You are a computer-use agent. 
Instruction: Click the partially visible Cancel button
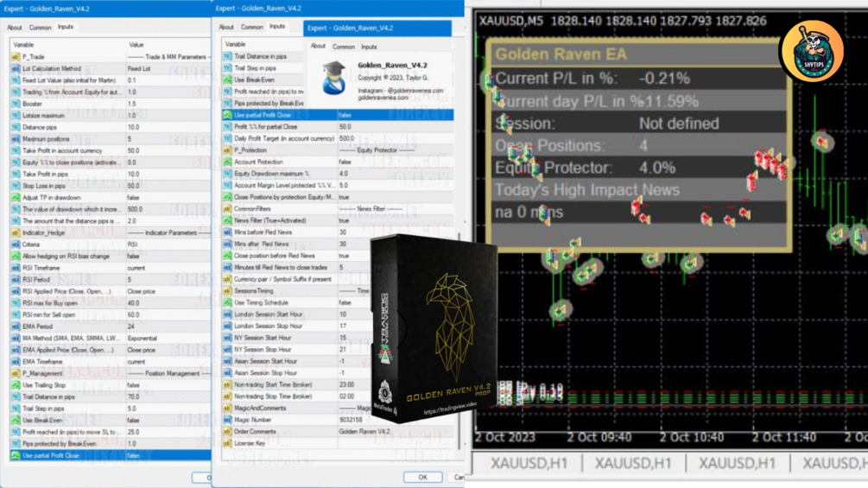pyautogui.click(x=459, y=477)
